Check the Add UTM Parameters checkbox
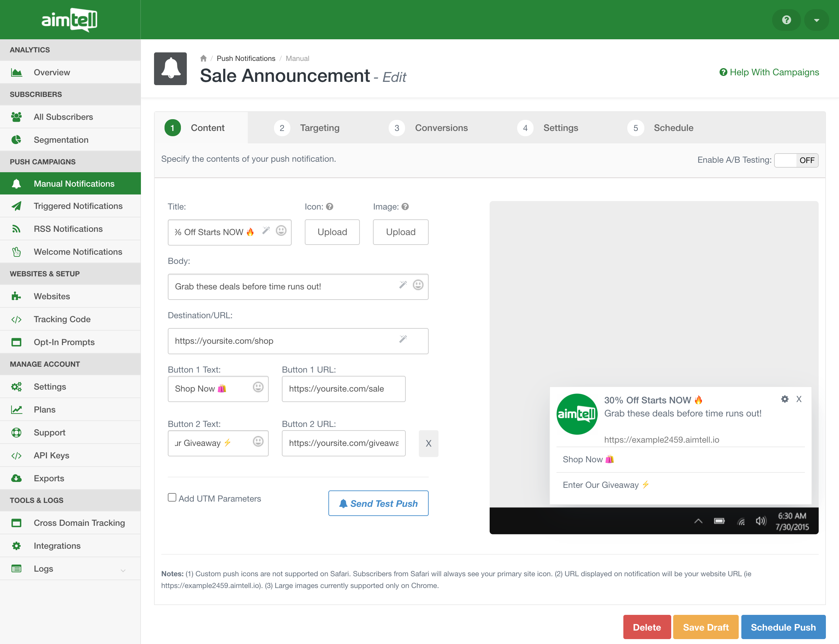Image resolution: width=839 pixels, height=644 pixels. 172,498
